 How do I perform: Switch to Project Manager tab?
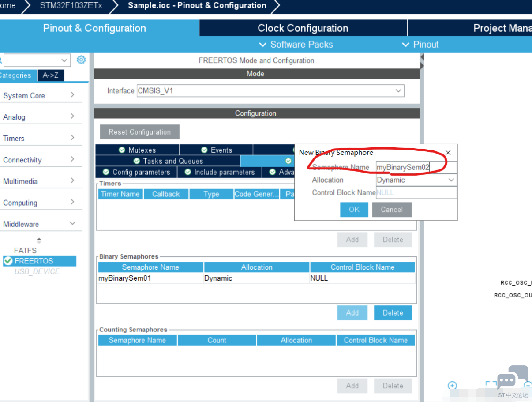tap(470, 28)
